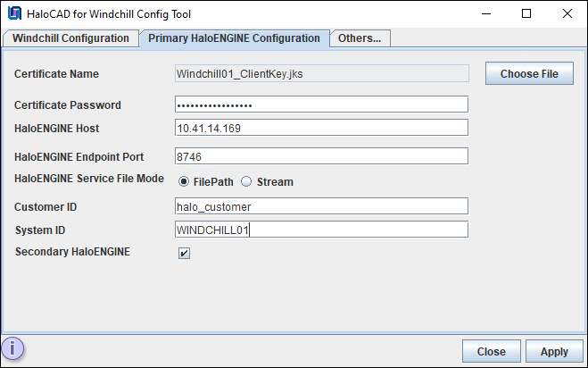This screenshot has width=588, height=368.
Task: Toggle the Secondary HaloENGINE checkbox
Action: 184,253
